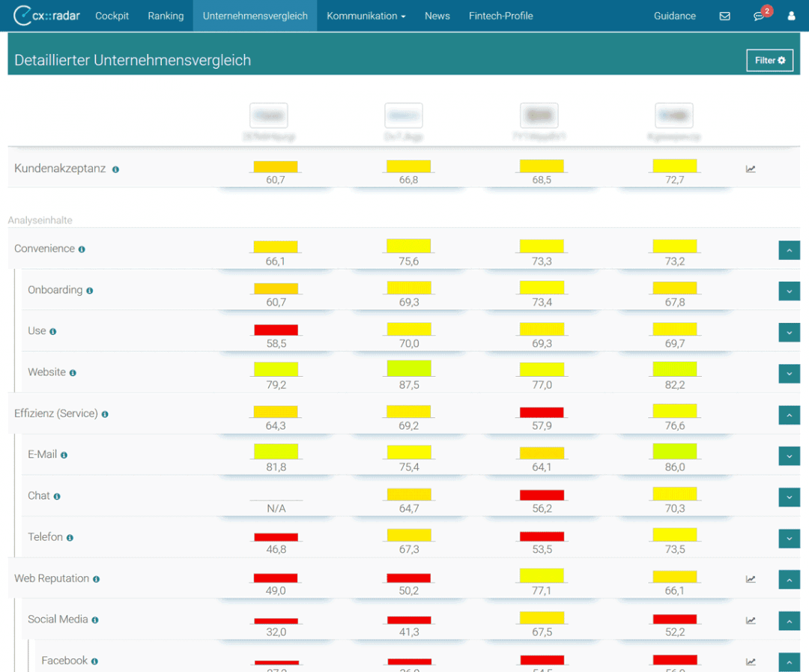Show trend chart for Web Reputation row
Screen dimensions: 809x672
point(751,579)
